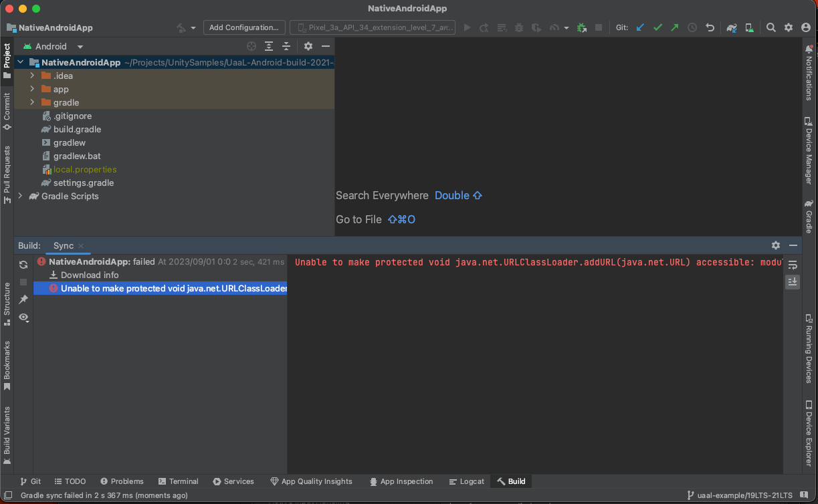Open App Quality Insights tab

[x=311, y=481]
